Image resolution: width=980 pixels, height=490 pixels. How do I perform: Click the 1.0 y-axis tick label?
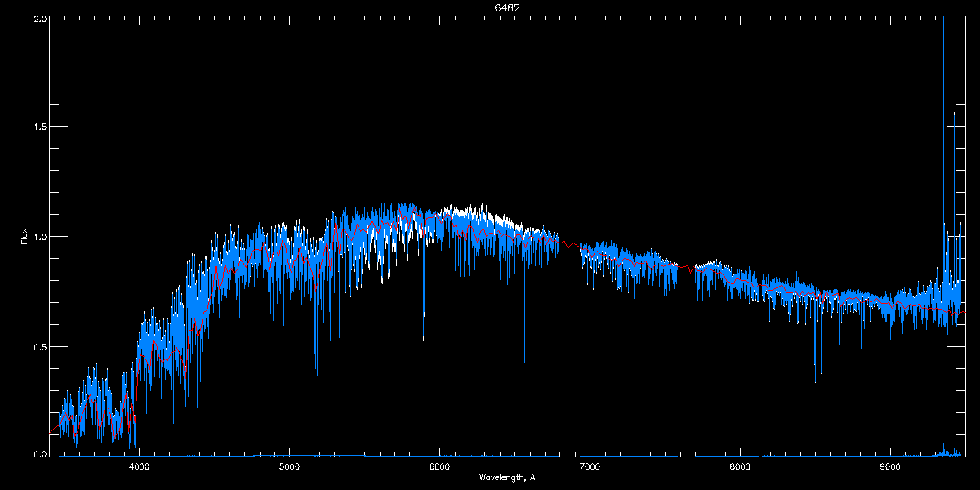(x=38, y=237)
